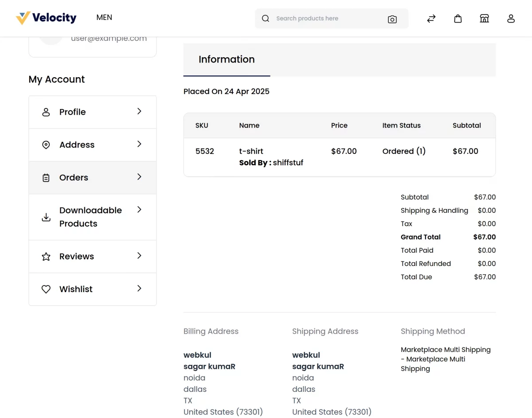Open the marketplace store icon

coord(484,19)
